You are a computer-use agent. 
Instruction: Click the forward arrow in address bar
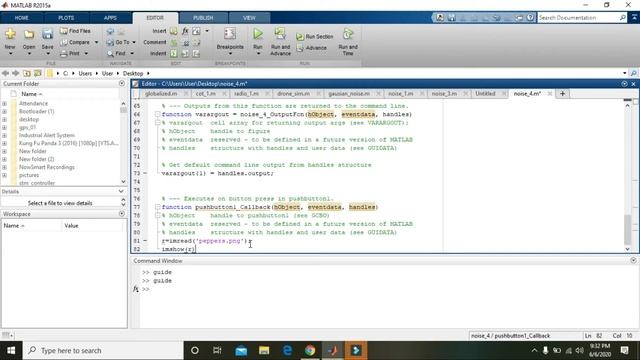click(x=16, y=73)
